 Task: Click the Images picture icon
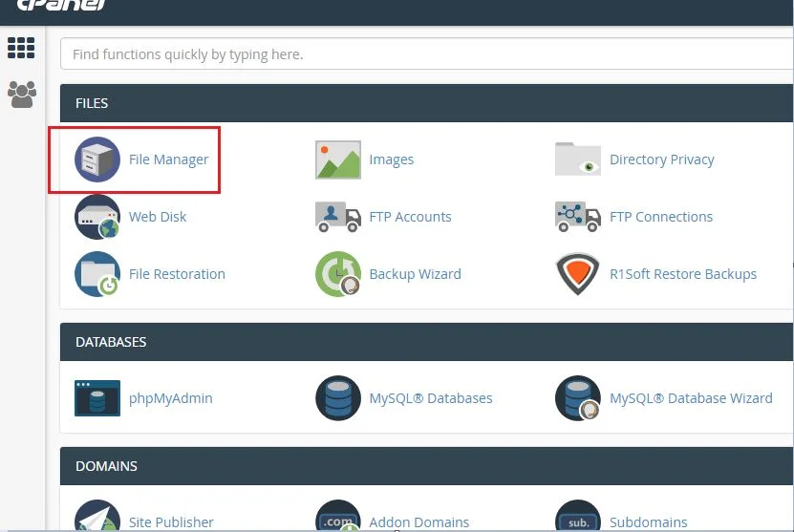(x=337, y=160)
